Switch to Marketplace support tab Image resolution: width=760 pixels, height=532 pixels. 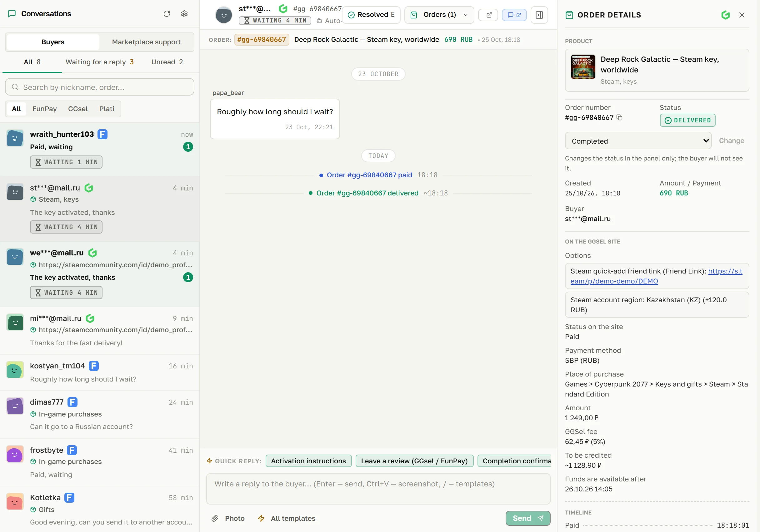coord(146,42)
